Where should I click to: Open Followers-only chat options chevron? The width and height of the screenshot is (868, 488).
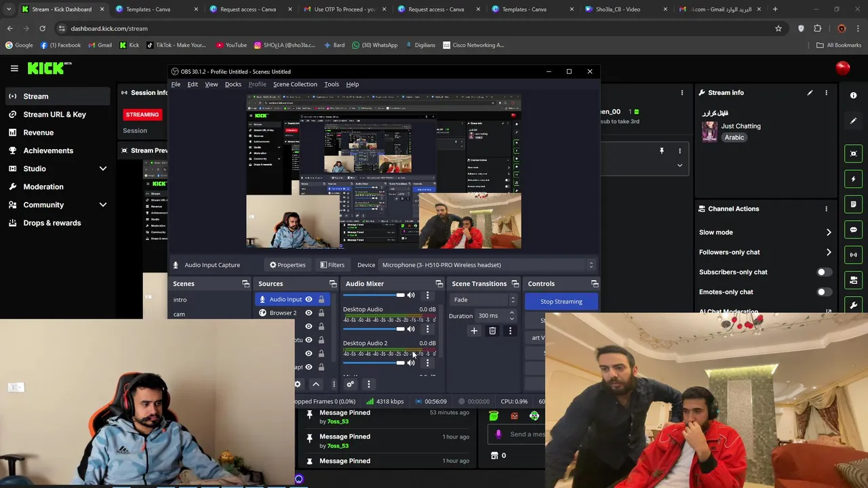tap(829, 252)
